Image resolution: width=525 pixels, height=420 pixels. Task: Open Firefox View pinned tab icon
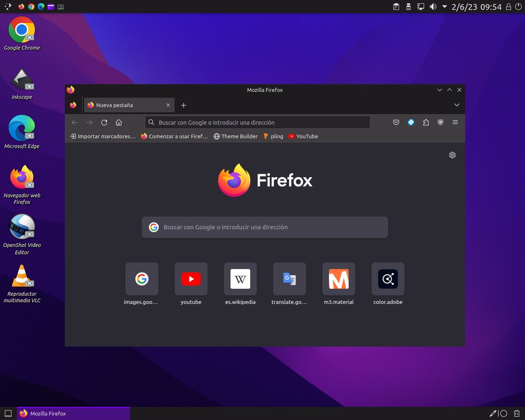pyautogui.click(x=73, y=105)
